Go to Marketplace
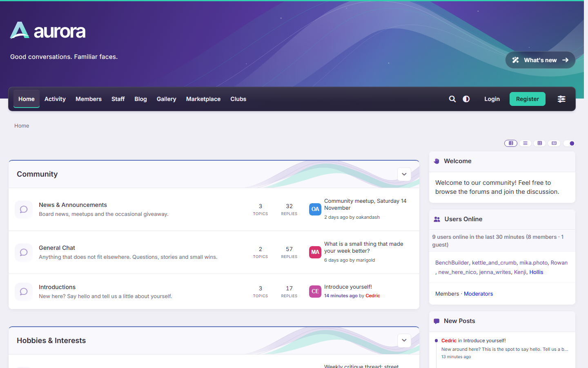 (x=203, y=99)
